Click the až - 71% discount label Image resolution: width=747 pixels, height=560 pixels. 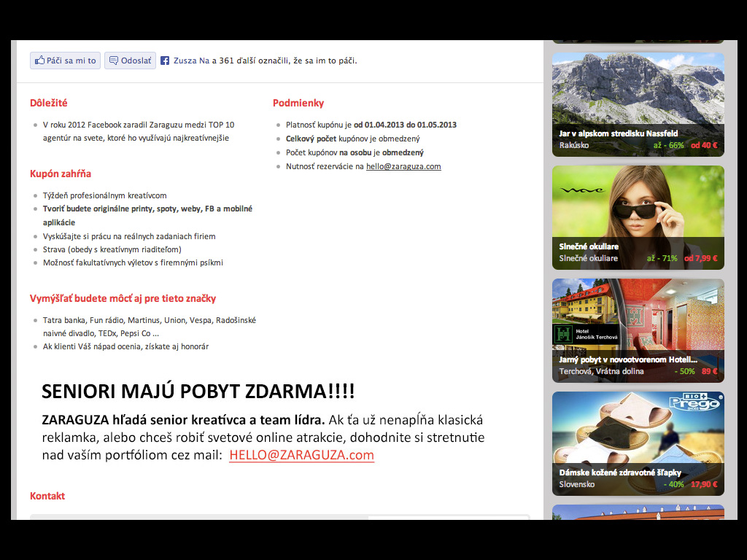coord(662,258)
